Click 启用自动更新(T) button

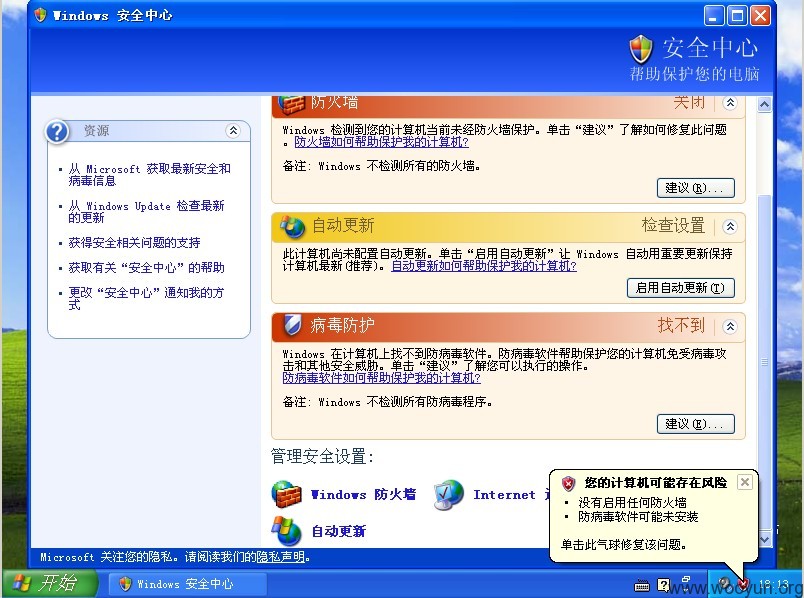[680, 288]
